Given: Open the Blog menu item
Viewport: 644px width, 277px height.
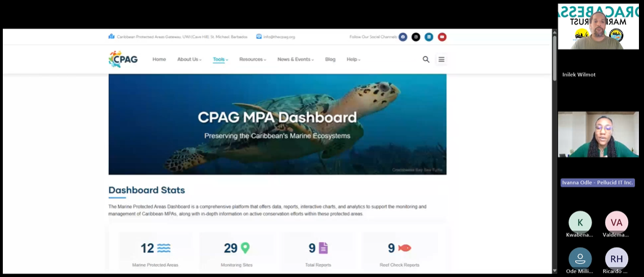Looking at the screenshot, I should tap(330, 59).
